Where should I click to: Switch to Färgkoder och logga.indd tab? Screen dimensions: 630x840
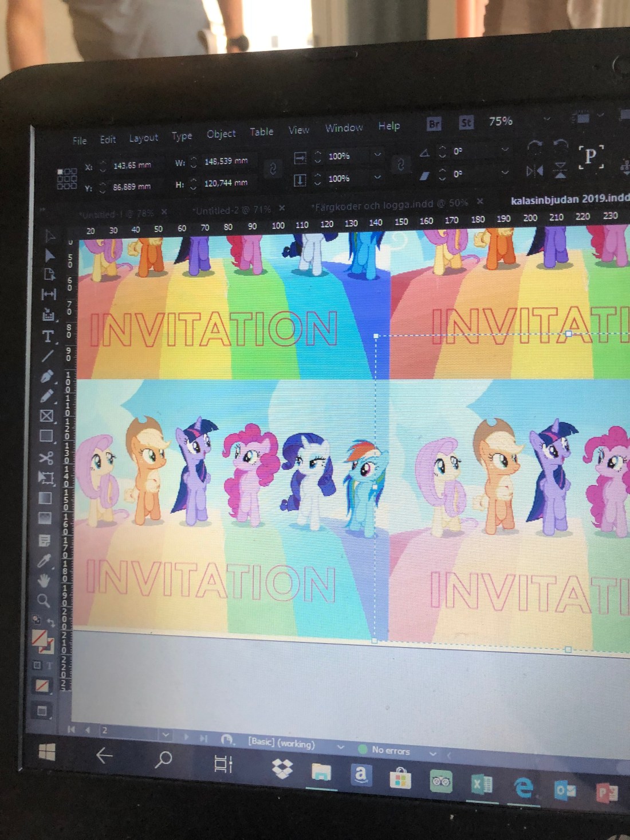click(x=390, y=203)
